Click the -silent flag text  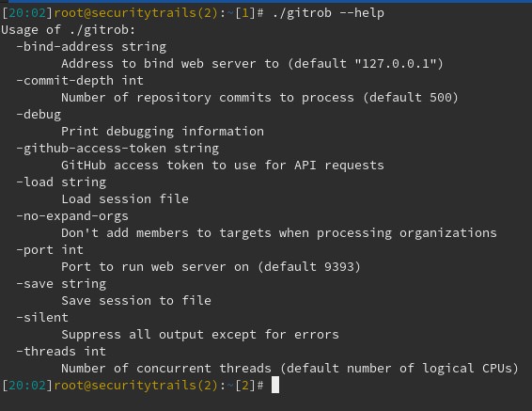coord(42,318)
